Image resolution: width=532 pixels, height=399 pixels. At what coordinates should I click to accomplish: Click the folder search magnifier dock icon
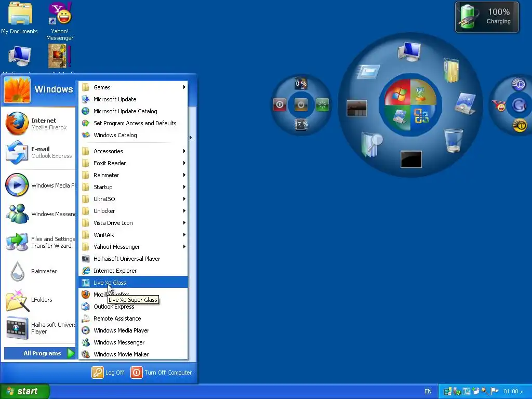point(372,144)
